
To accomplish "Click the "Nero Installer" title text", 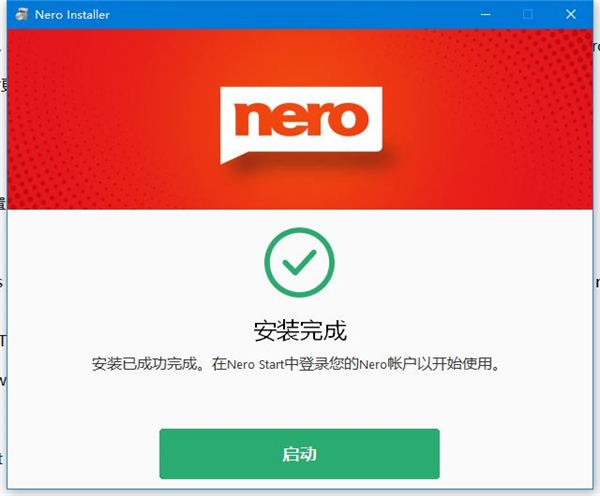I will pos(72,15).
